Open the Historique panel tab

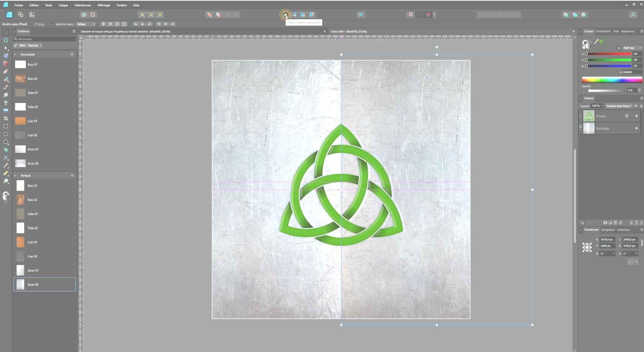click(x=623, y=230)
